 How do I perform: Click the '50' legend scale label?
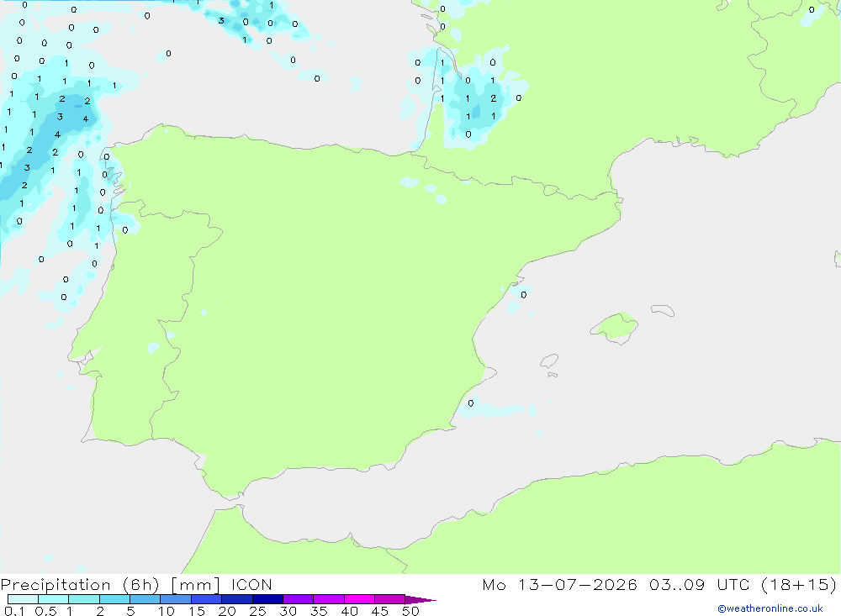[x=410, y=611]
